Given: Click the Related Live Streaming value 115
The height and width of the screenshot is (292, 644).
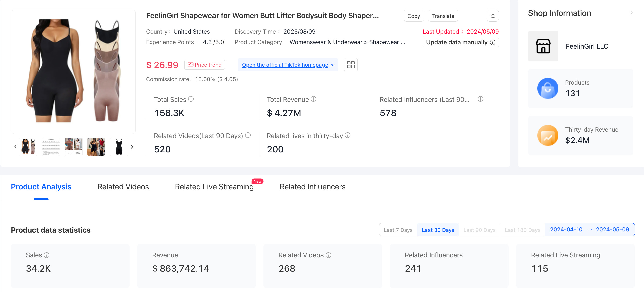Looking at the screenshot, I should (540, 269).
